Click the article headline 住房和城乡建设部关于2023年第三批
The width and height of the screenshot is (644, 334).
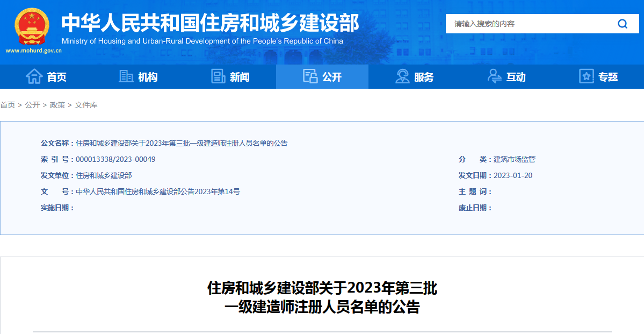click(322, 289)
